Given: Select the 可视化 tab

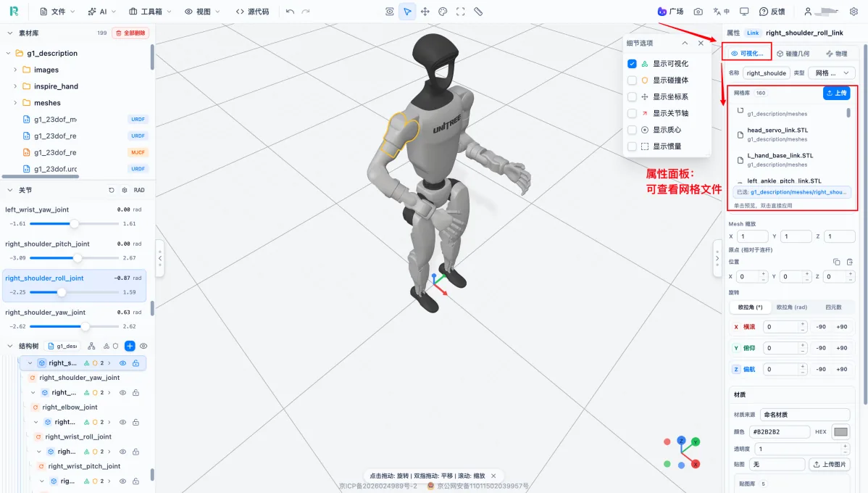Looking at the screenshot, I should point(747,53).
